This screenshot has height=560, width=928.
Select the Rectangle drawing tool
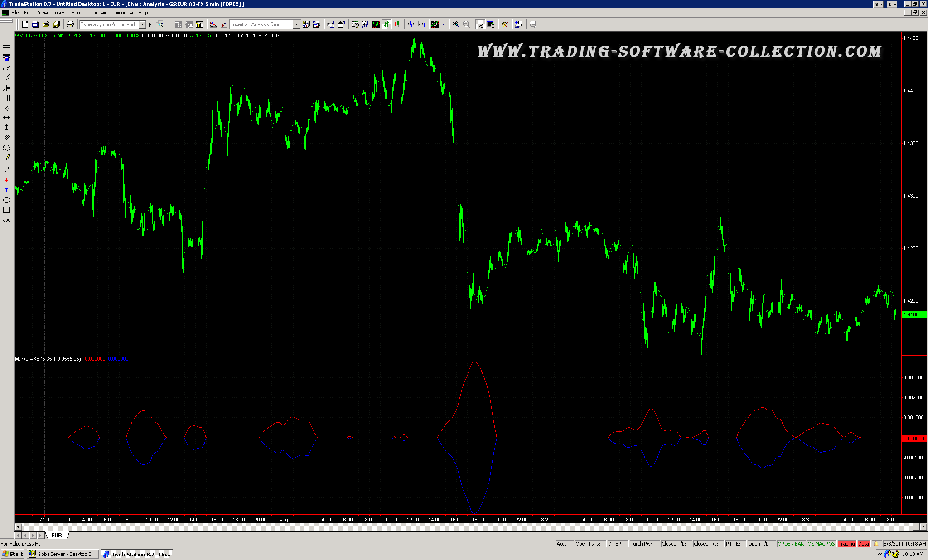pos(6,210)
